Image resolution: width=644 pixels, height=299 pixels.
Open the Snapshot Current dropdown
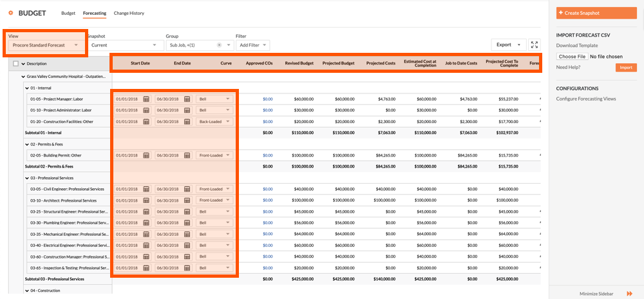point(124,45)
